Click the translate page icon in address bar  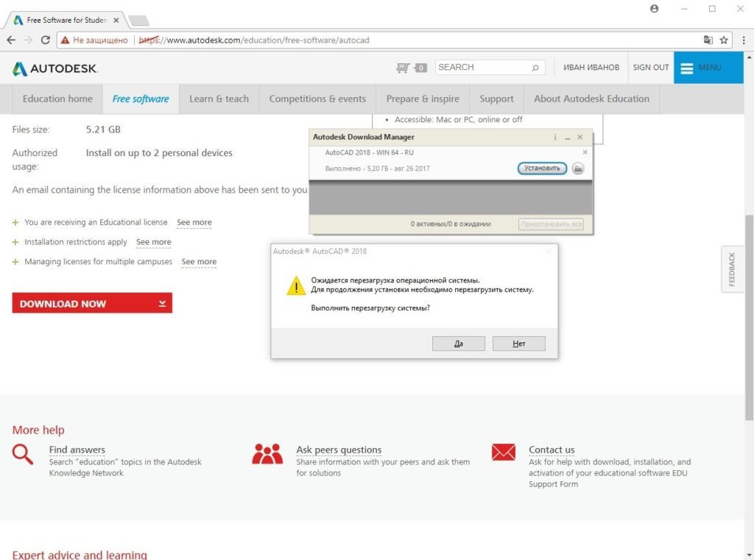[708, 40]
